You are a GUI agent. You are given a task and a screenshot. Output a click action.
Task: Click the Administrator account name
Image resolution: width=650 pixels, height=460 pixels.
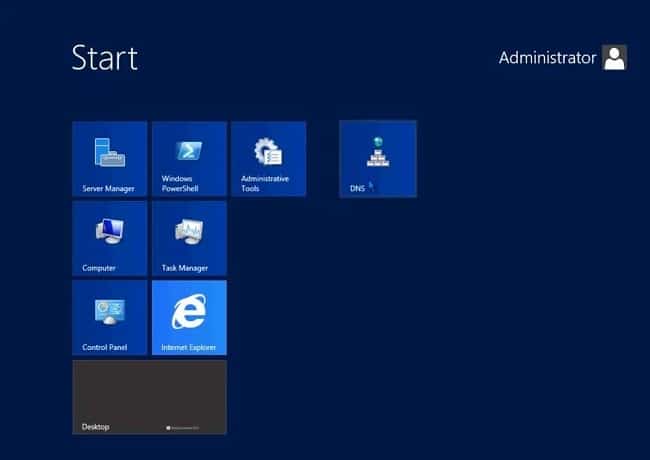[547, 58]
